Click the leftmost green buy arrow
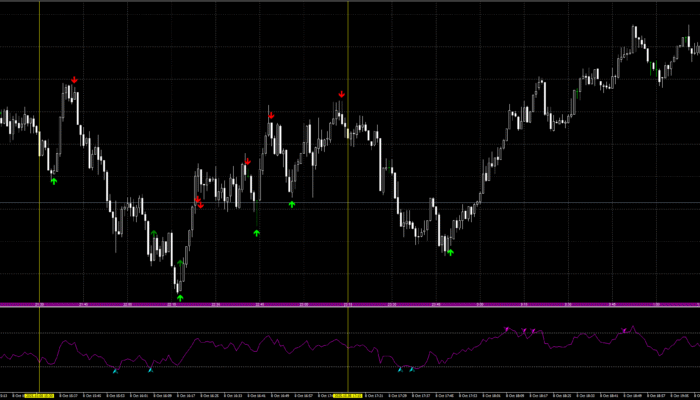 click(x=54, y=181)
